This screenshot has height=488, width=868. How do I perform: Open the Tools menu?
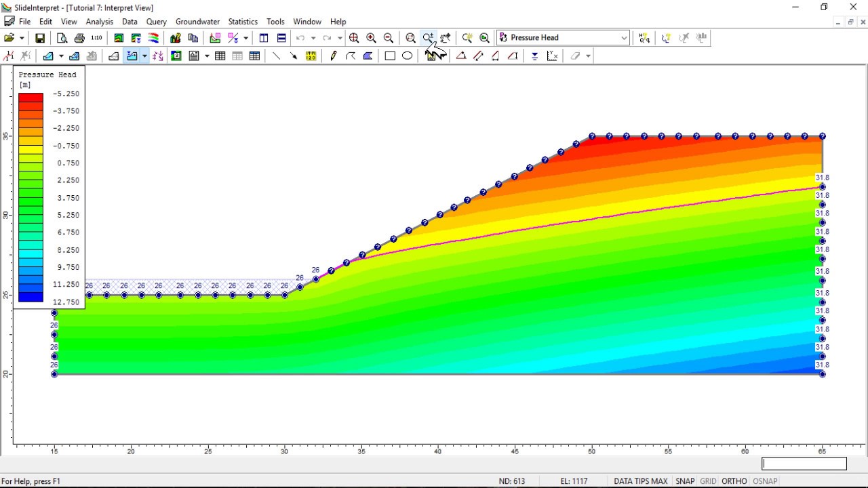(275, 22)
